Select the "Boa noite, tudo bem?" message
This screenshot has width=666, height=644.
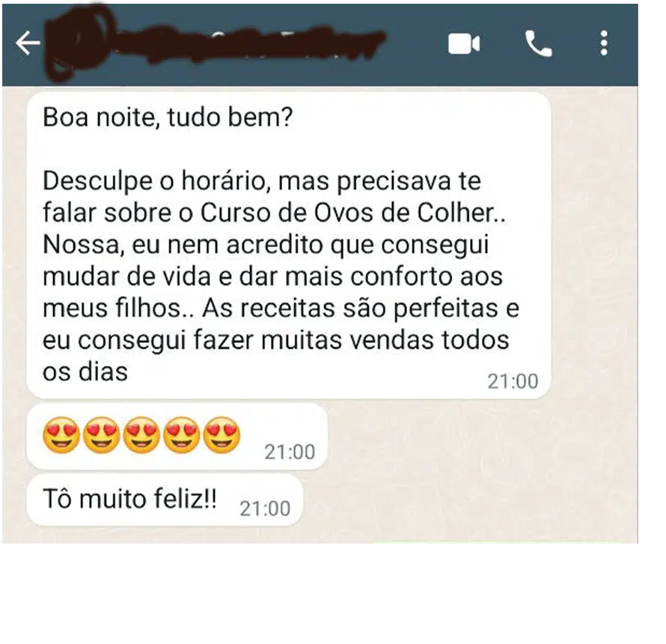(168, 117)
